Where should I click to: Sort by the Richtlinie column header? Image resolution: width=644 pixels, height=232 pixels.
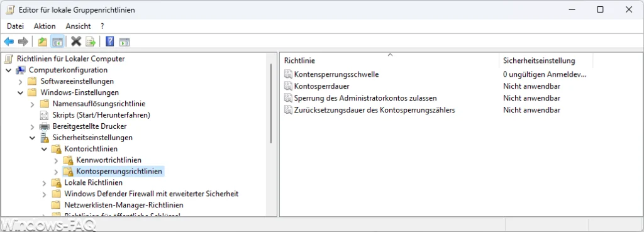click(390, 60)
